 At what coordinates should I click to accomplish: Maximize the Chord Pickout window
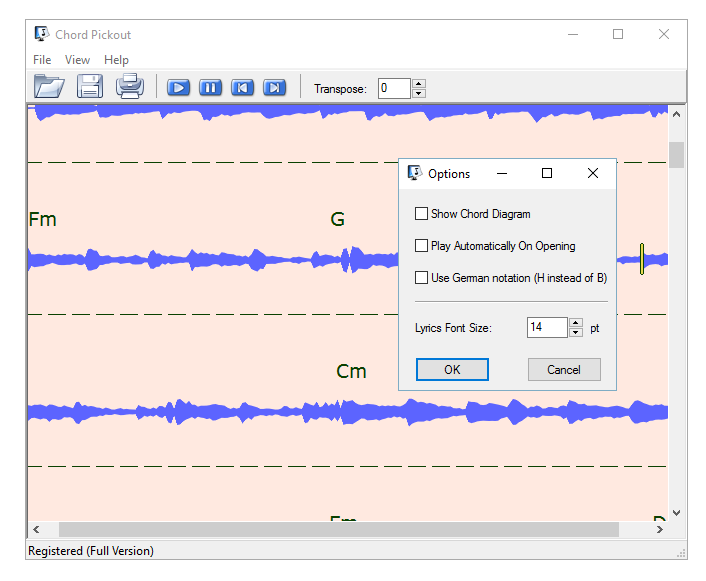(618, 34)
